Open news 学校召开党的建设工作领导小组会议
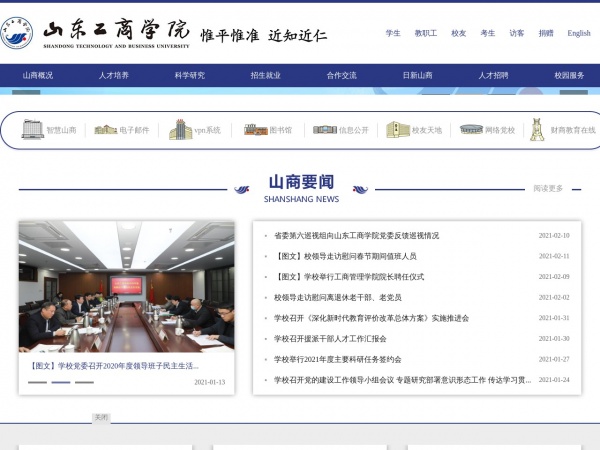The width and height of the screenshot is (600, 450). [x=403, y=380]
